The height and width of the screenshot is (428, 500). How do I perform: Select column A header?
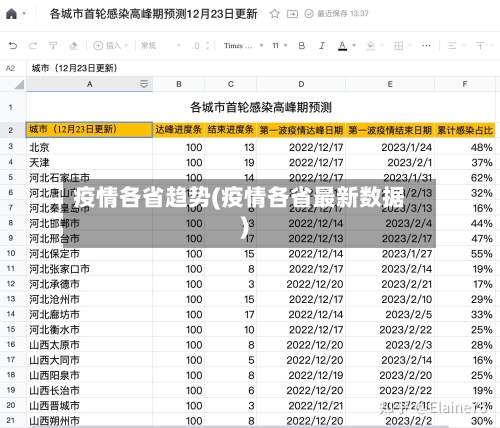point(89,84)
